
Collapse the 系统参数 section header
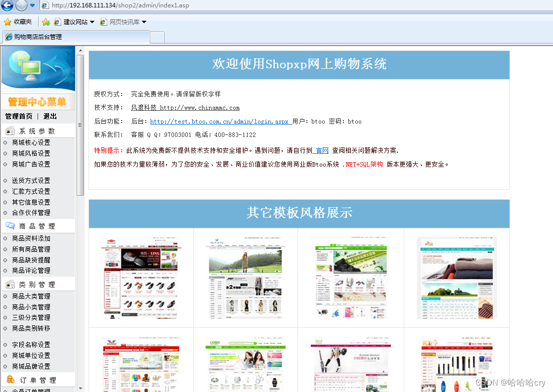(38, 131)
